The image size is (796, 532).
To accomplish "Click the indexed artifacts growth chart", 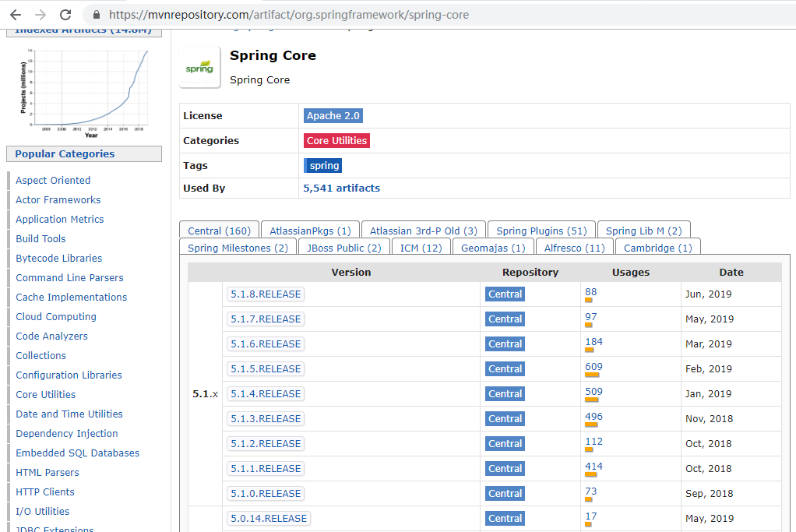I will (x=84, y=93).
